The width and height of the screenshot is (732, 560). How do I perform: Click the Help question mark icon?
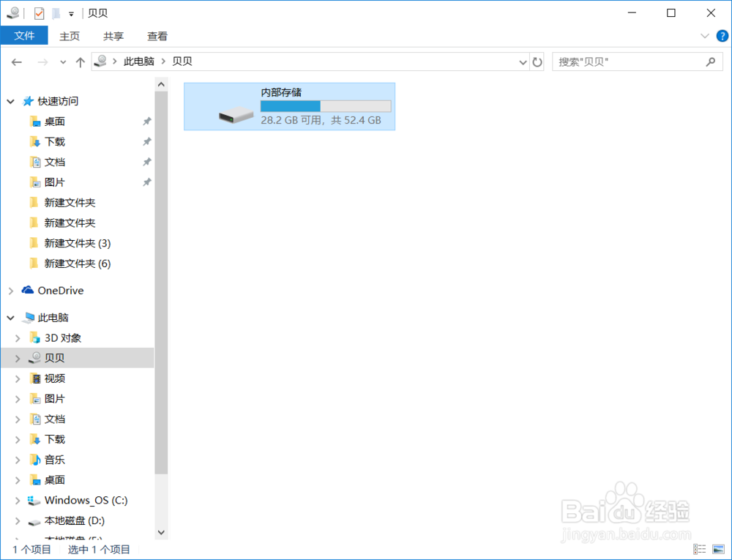[722, 35]
